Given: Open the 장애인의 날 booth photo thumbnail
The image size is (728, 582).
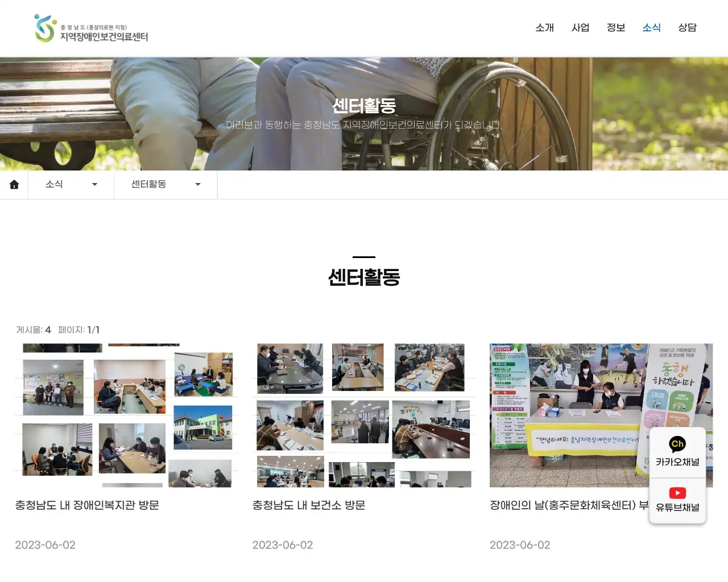Looking at the screenshot, I should coord(601,415).
